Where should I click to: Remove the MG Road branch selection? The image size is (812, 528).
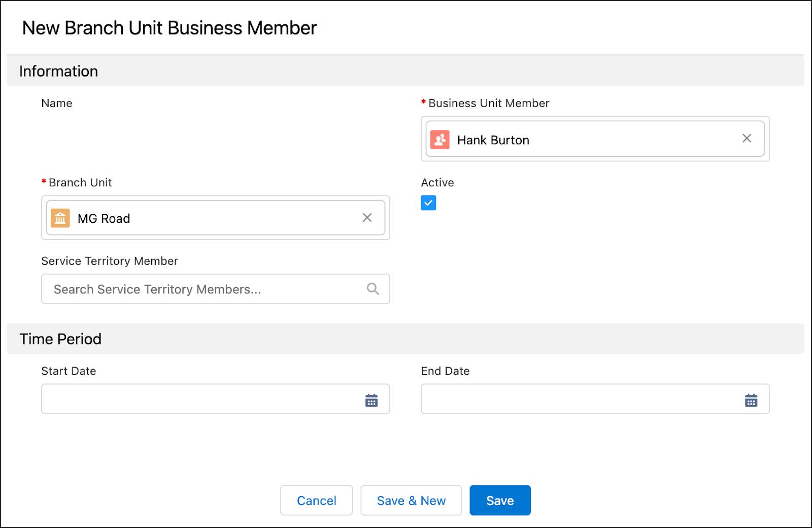point(367,218)
